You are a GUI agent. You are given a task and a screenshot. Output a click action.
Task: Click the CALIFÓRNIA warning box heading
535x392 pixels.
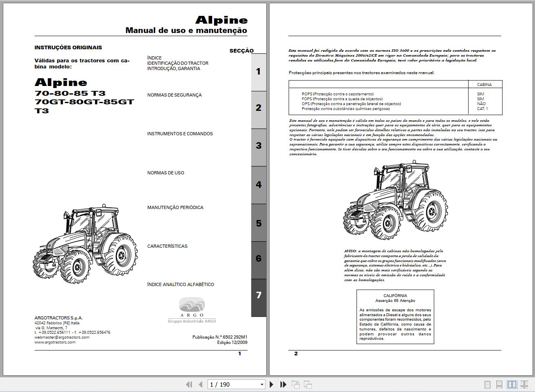395,296
